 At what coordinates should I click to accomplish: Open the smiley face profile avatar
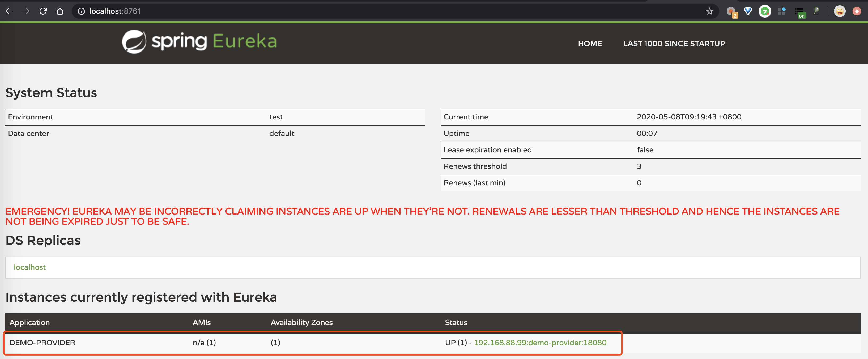(x=839, y=11)
